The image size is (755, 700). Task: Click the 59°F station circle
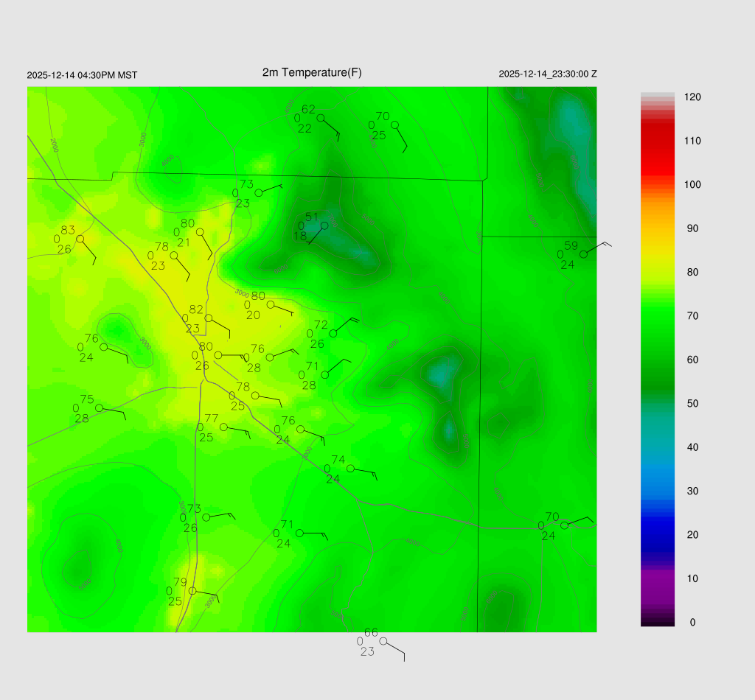583,254
